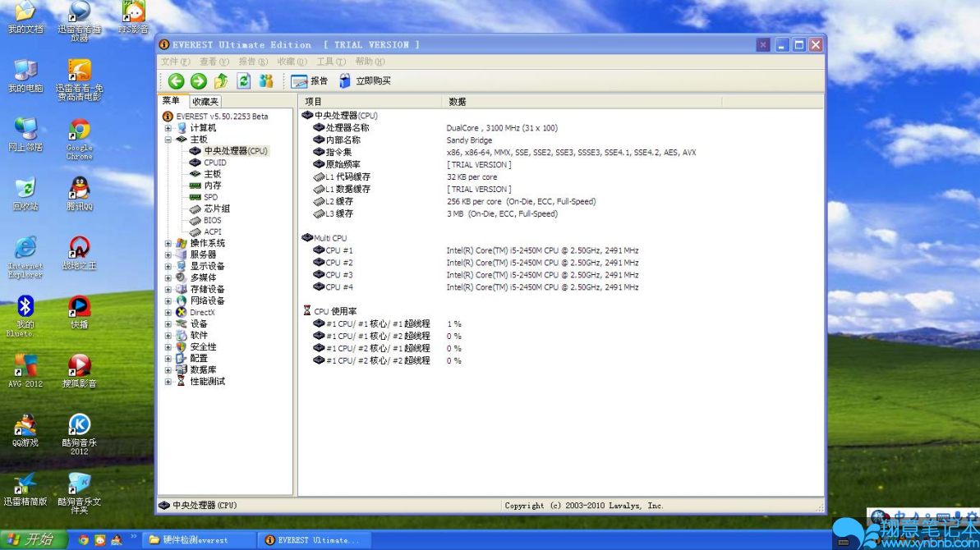Click the 立即购买 buy now button
The width and height of the screenshot is (980, 550).
pos(365,80)
